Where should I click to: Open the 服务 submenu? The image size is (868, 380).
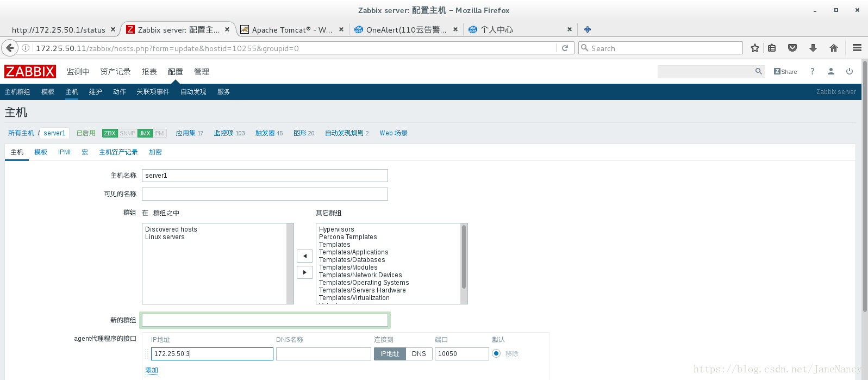pos(224,92)
